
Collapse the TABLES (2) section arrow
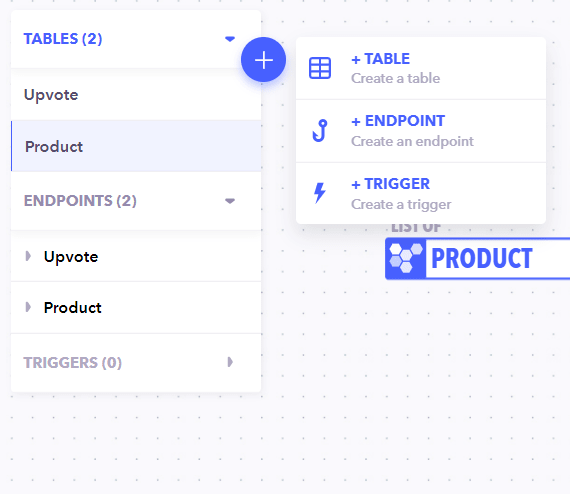pyautogui.click(x=230, y=39)
